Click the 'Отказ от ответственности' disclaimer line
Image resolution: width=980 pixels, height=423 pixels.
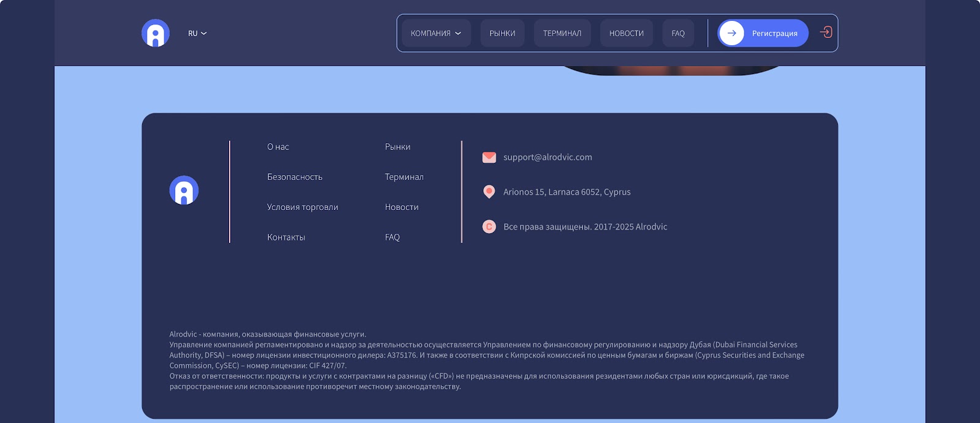pyautogui.click(x=479, y=381)
